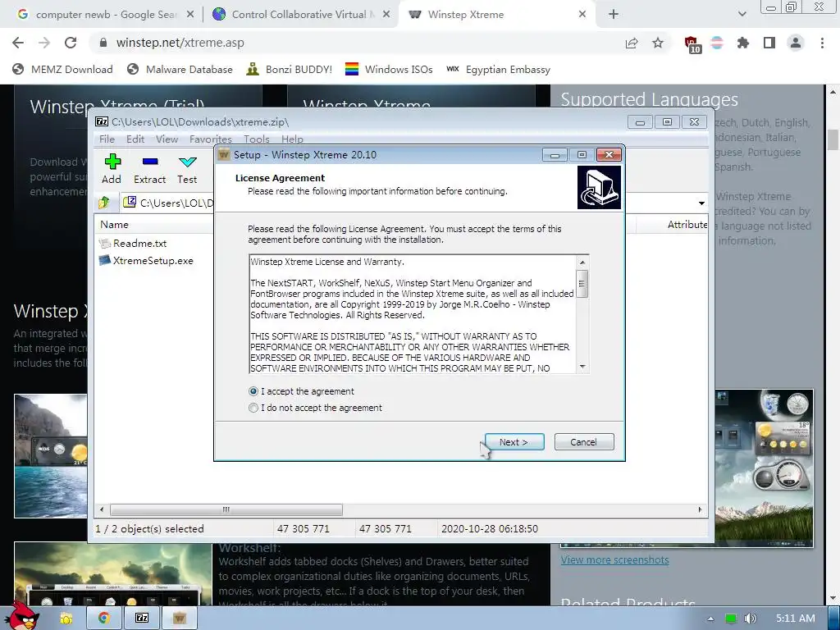The image size is (840, 630).
Task: Click the license text scroll up arrow
Action: (x=582, y=262)
